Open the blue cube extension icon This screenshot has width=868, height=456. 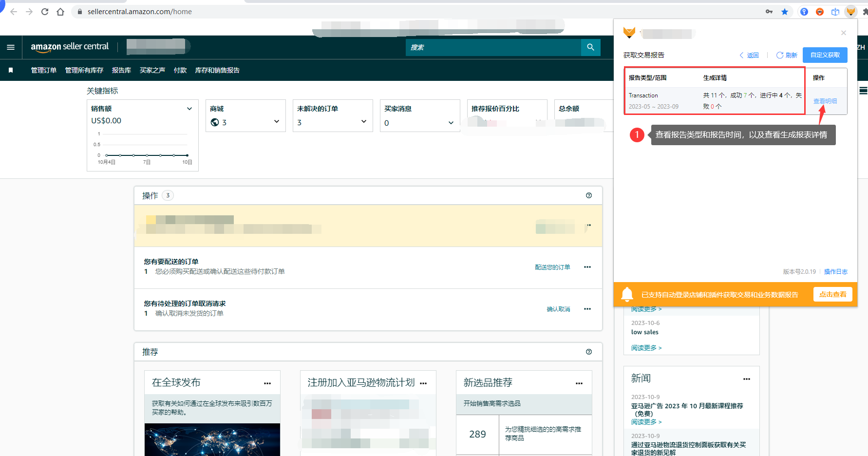pyautogui.click(x=835, y=12)
